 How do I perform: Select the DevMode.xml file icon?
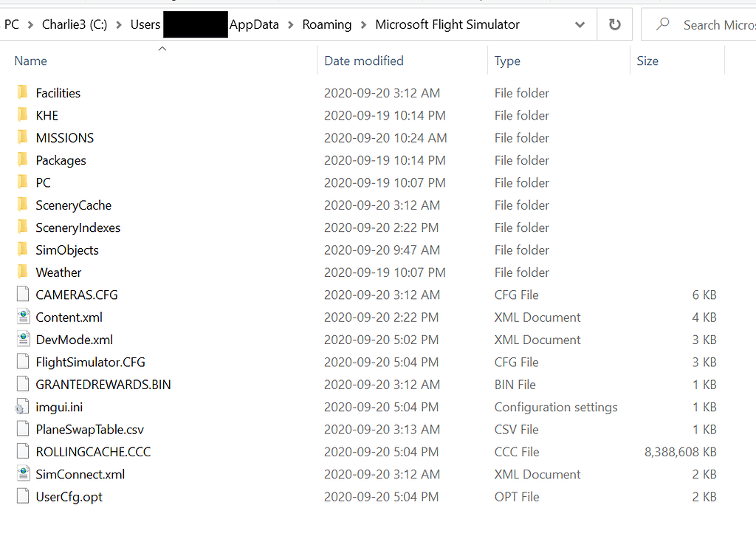point(22,340)
